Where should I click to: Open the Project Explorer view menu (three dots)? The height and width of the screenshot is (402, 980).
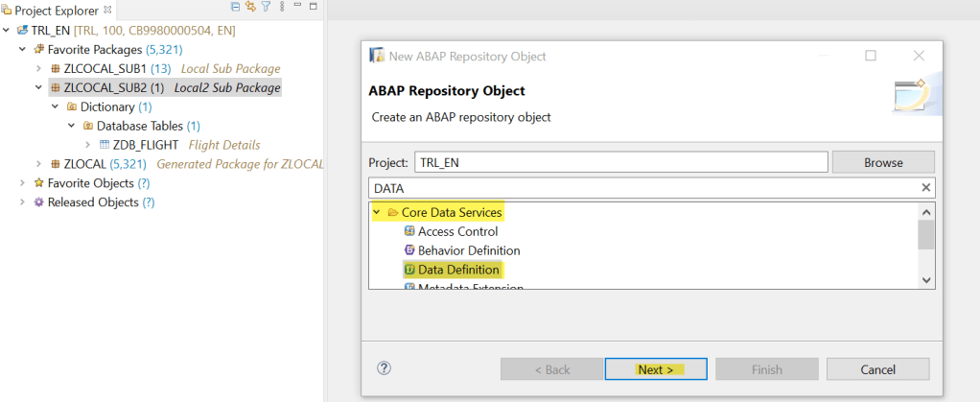tap(280, 8)
